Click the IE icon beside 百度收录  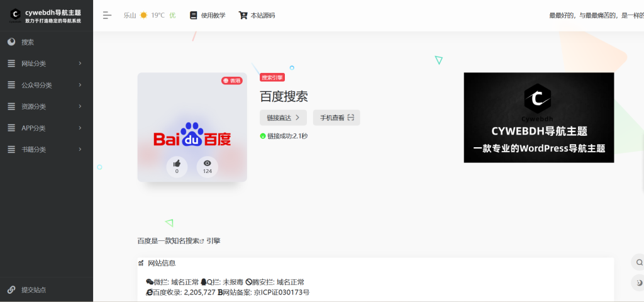[149, 293]
